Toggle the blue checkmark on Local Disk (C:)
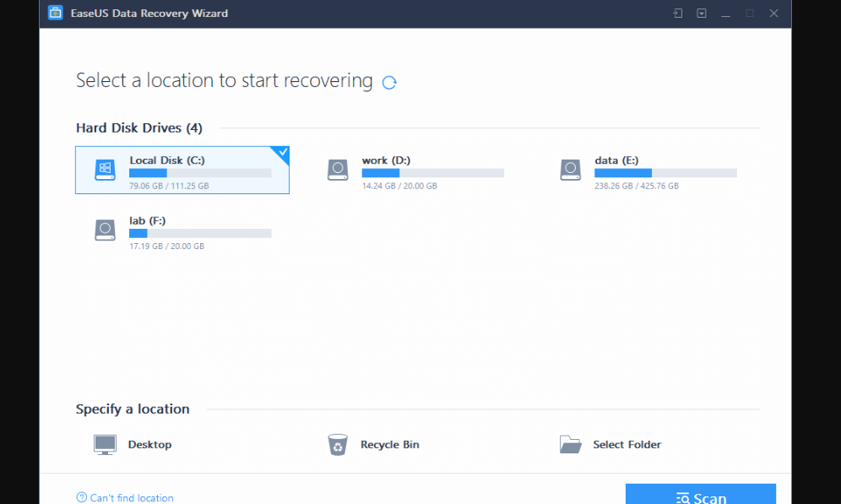 tap(282, 153)
